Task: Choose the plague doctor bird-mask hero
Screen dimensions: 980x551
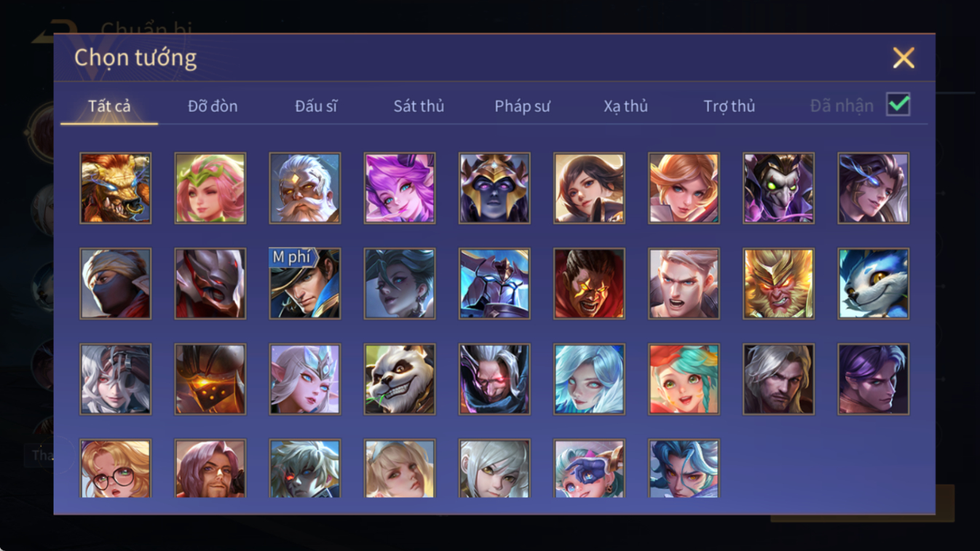Action: tap(778, 188)
